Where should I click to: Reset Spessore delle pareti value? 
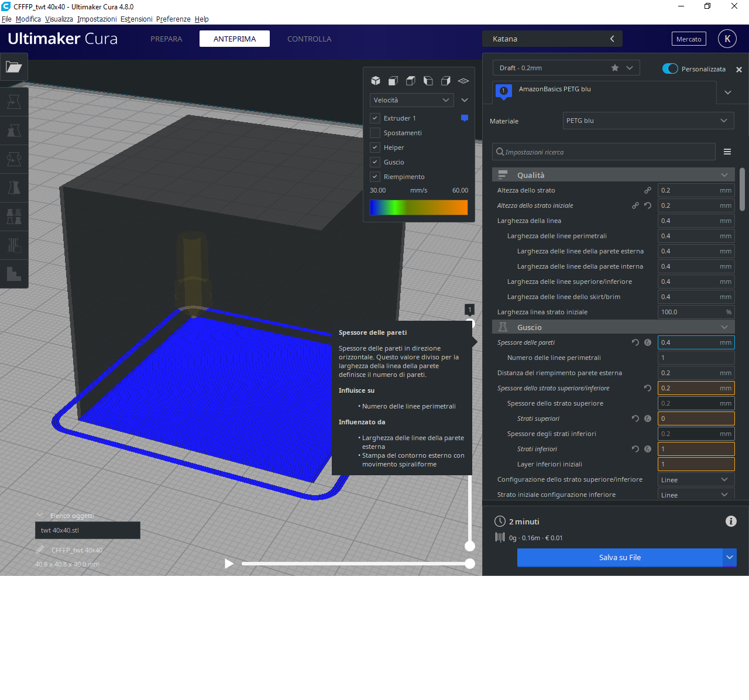tap(635, 342)
